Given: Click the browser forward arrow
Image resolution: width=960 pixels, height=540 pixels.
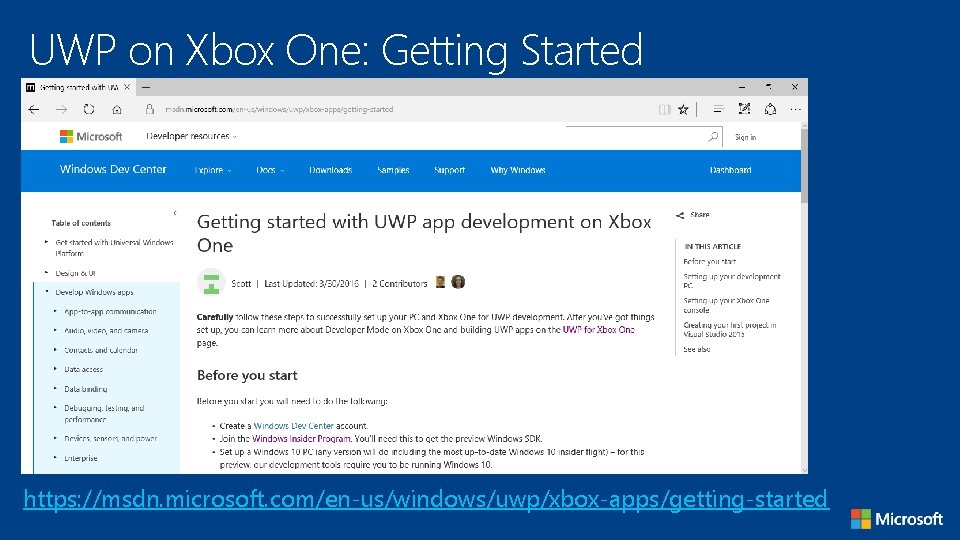Looking at the screenshot, I should 61,110.
